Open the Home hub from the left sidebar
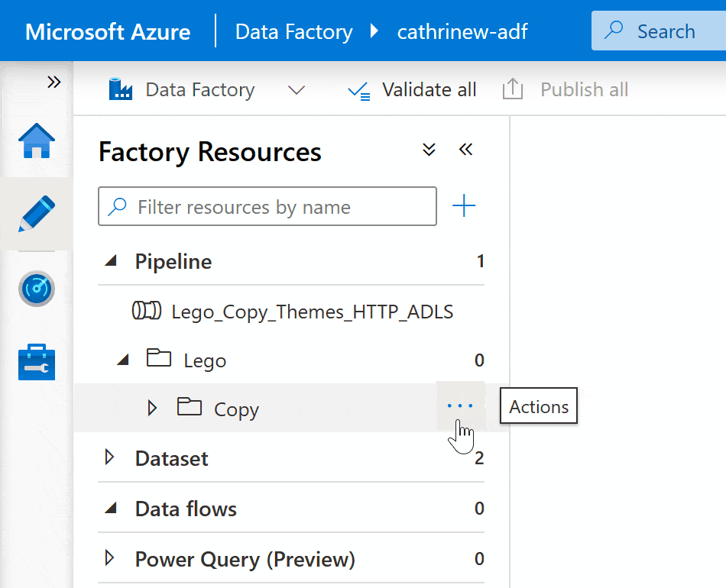Viewport: 726px width, 588px height. point(36,141)
